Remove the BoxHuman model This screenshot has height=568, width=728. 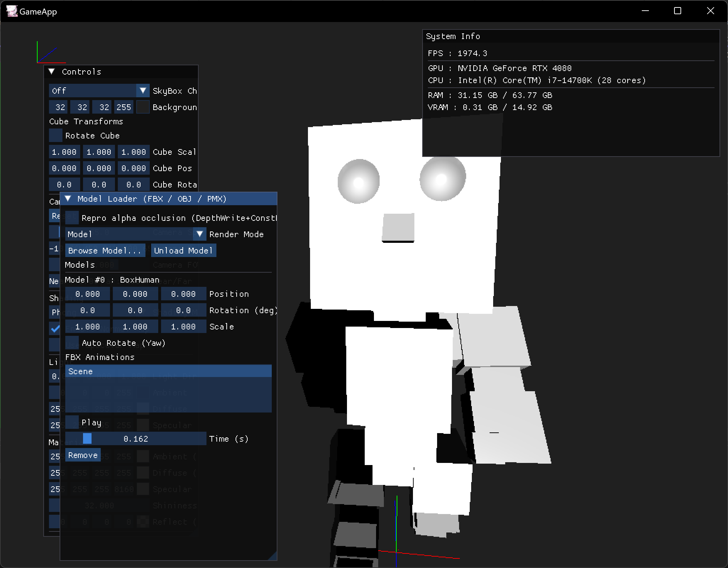[x=83, y=455]
